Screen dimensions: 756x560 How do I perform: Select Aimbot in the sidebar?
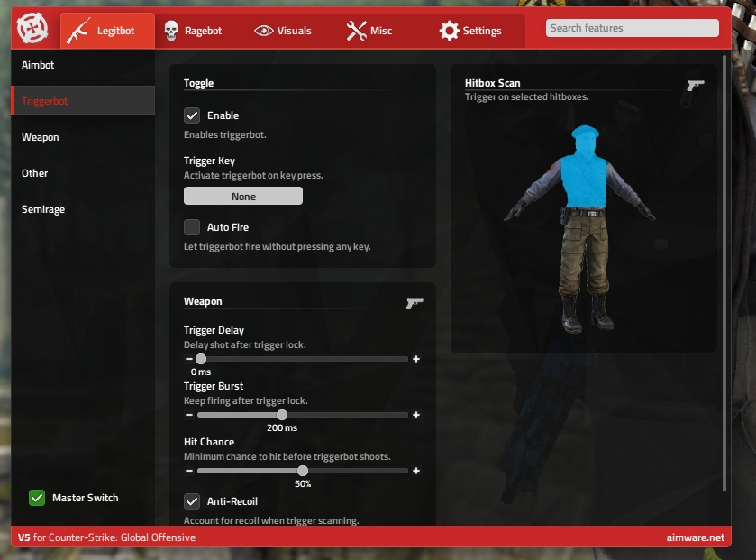click(x=39, y=65)
